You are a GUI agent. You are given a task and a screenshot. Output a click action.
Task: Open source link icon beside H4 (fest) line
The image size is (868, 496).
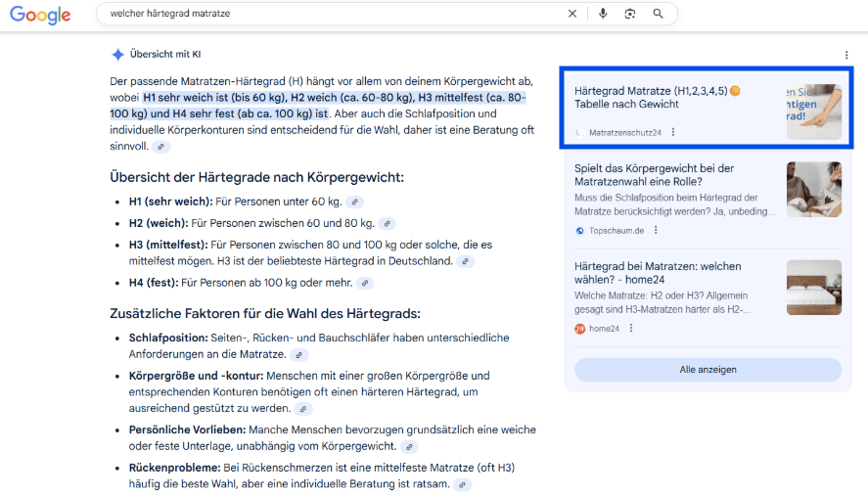coord(365,283)
